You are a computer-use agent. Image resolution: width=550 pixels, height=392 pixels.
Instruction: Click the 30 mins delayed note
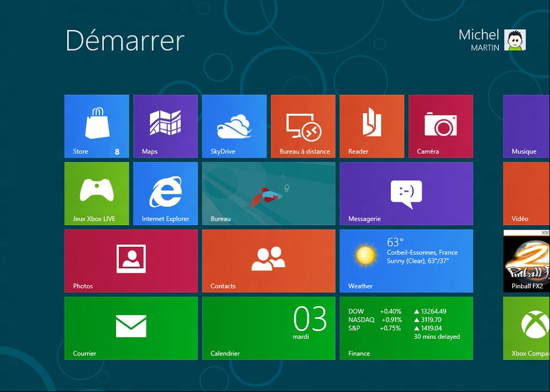(437, 337)
